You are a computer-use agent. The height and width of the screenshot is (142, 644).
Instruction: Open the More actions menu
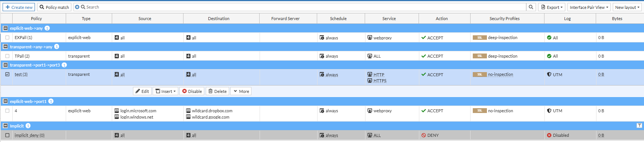[x=241, y=91]
